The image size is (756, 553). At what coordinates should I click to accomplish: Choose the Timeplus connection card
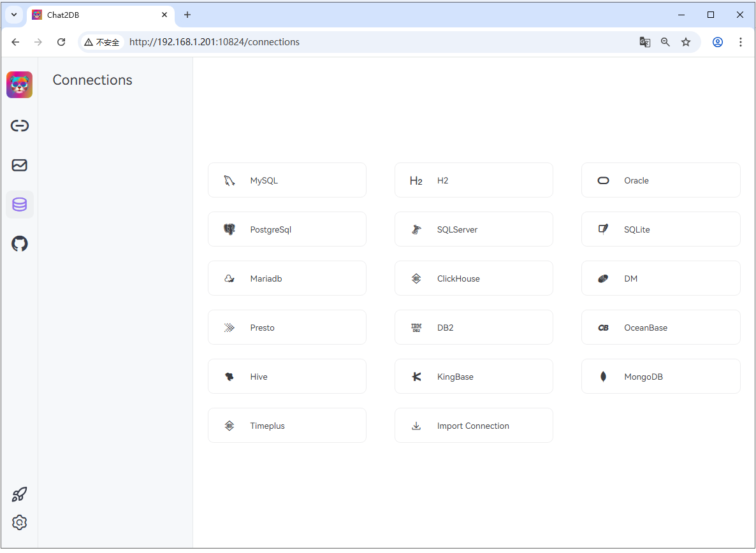(287, 426)
